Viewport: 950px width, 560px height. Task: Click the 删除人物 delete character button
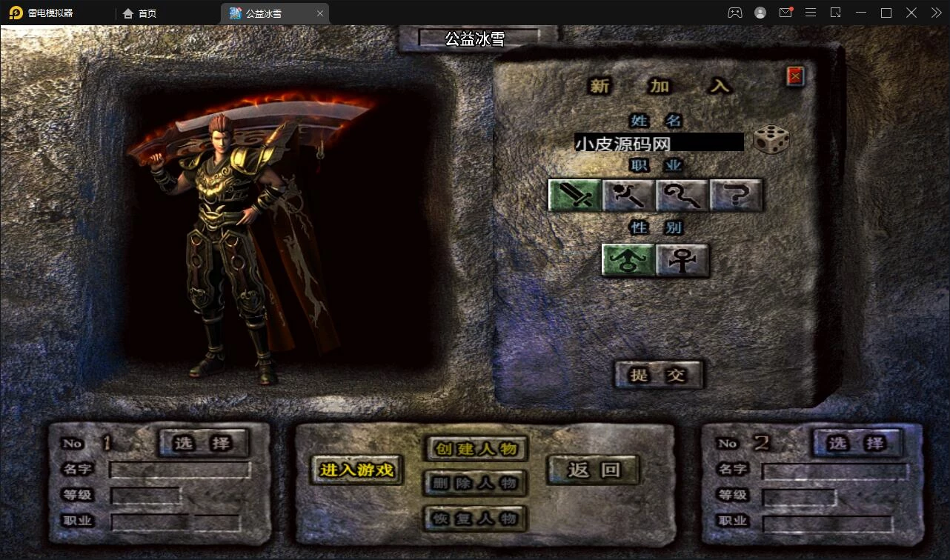point(476,483)
